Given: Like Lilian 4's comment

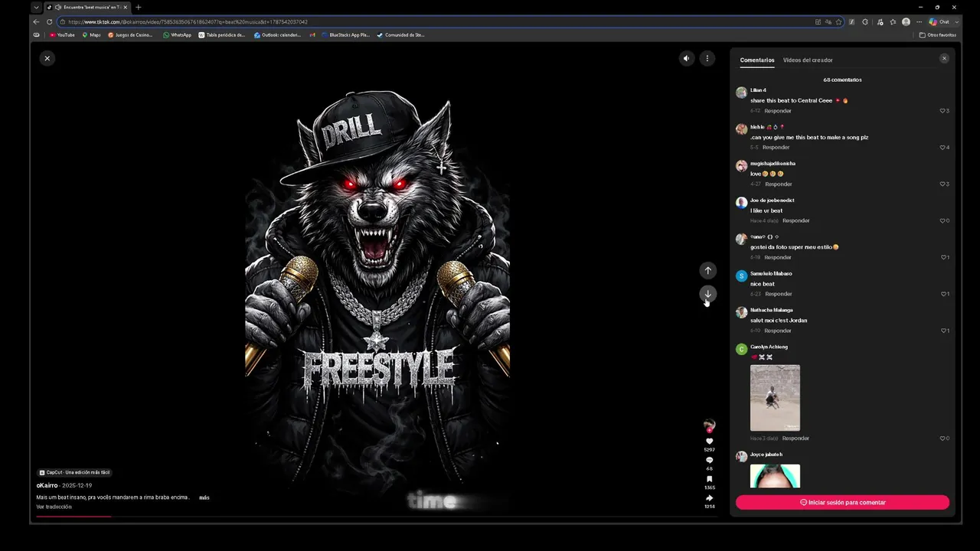Looking at the screenshot, I should coord(942,111).
